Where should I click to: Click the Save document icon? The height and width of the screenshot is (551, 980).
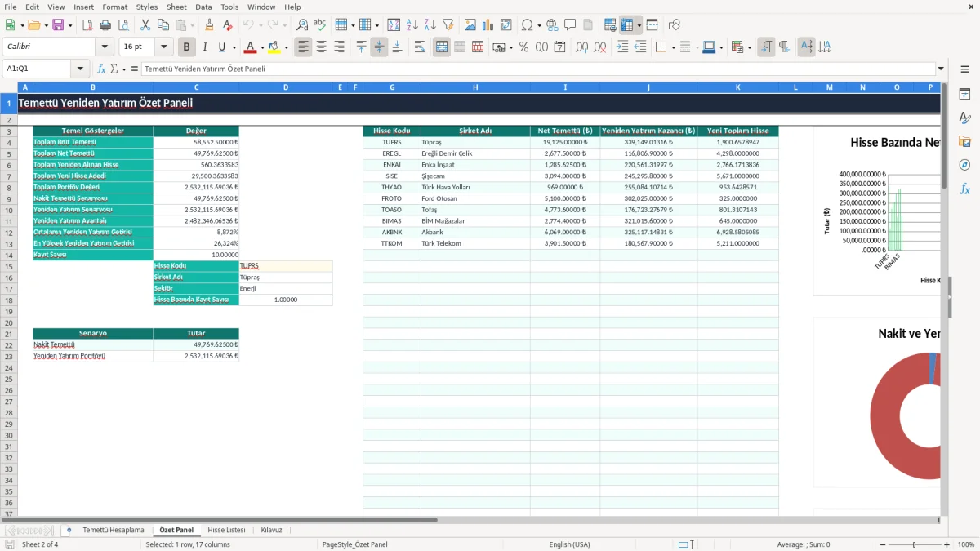pos(57,25)
